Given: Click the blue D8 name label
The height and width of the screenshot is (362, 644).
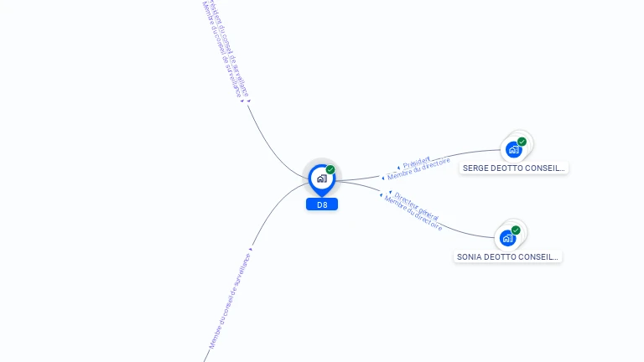Looking at the screenshot, I should click(322, 204).
